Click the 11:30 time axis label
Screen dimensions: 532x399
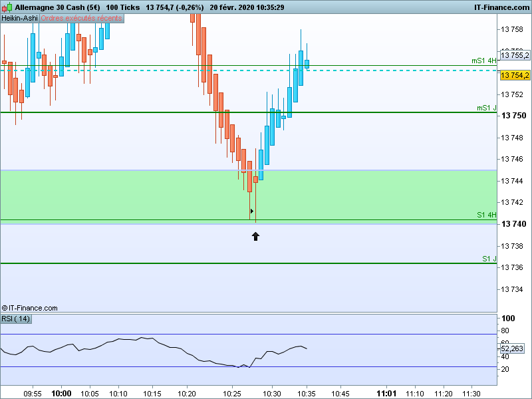point(471,394)
